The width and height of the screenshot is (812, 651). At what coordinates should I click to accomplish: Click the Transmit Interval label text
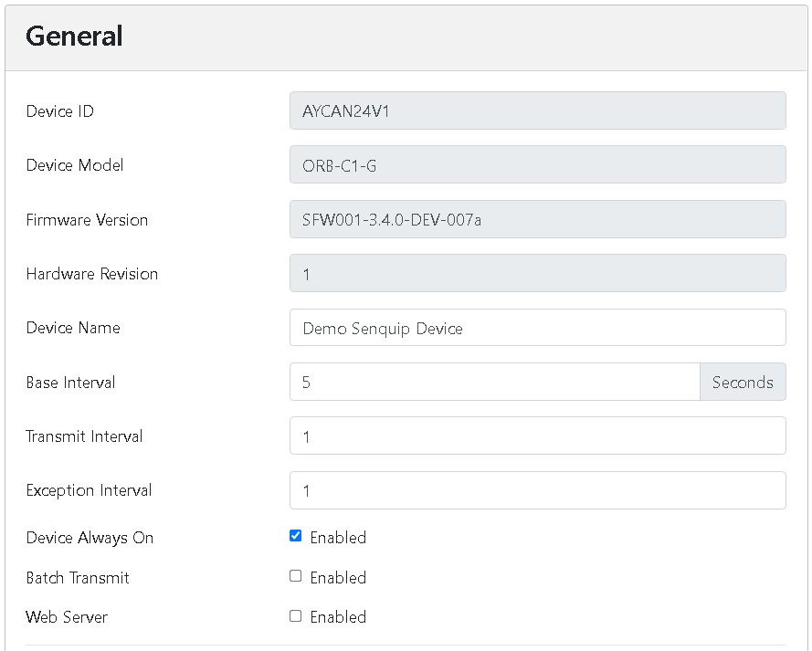pyautogui.click(x=84, y=436)
